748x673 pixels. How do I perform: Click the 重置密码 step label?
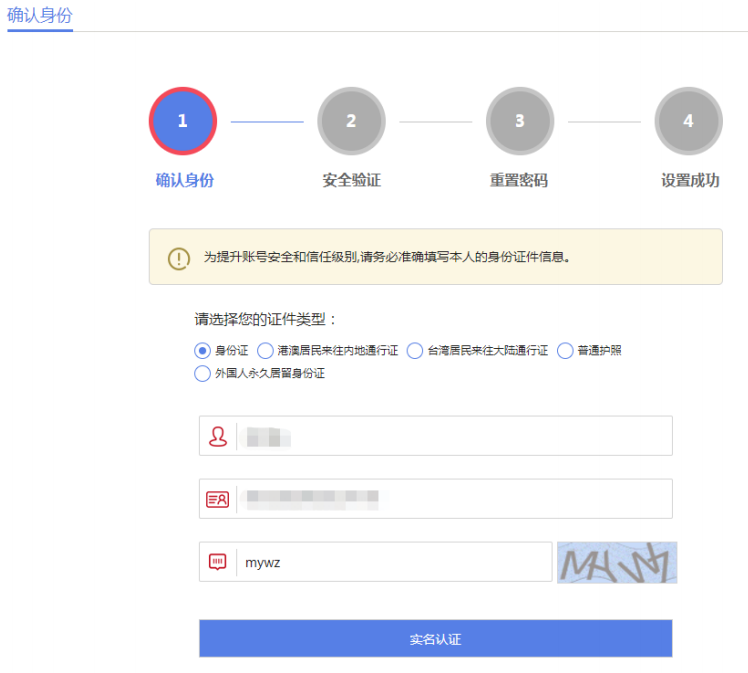click(519, 181)
